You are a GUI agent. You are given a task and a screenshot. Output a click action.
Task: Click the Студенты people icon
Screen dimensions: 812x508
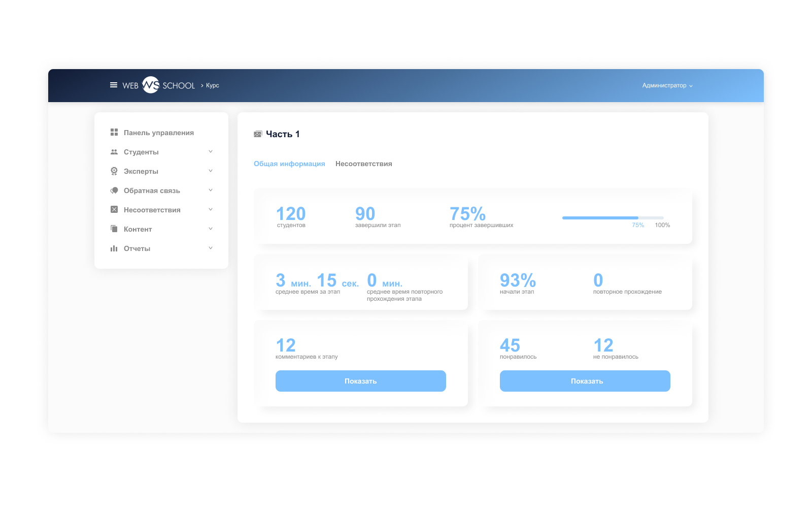[114, 152]
